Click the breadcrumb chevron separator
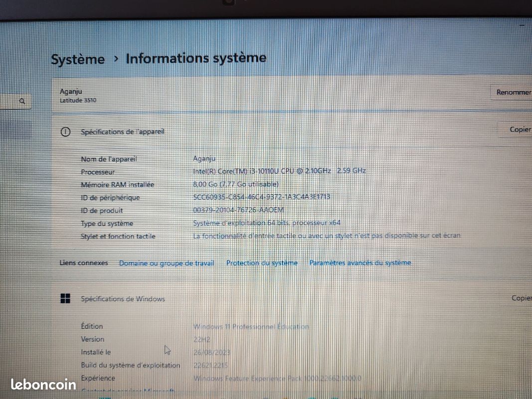The height and width of the screenshot is (399, 532). 116,59
